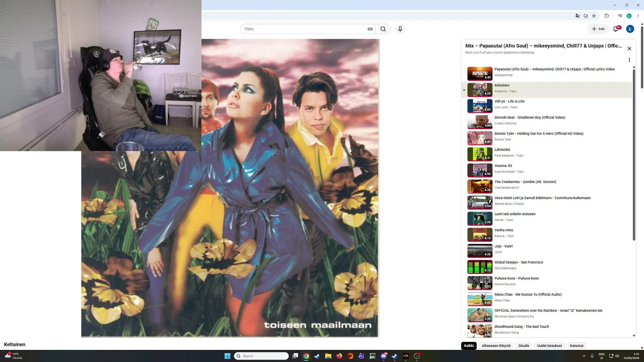The width and height of the screenshot is (644, 362).
Task: Click the Toiseen maailmaan album cover video
Action: pos(230,188)
